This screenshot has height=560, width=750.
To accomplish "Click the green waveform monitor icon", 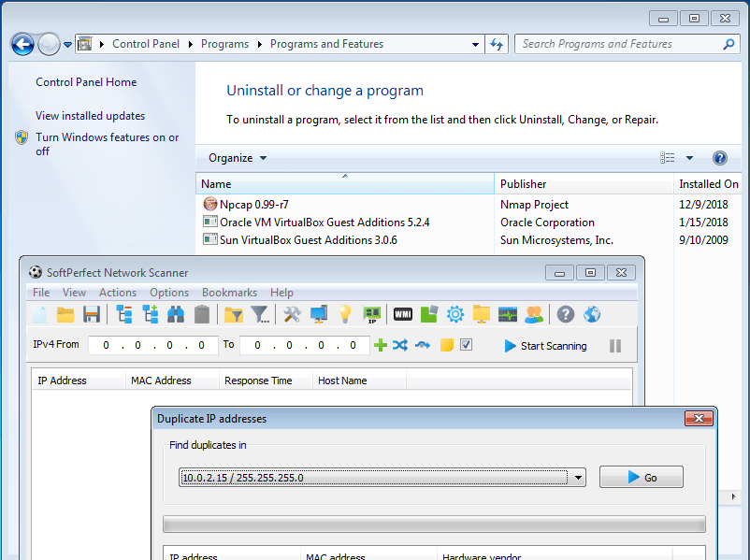I will pos(508,314).
